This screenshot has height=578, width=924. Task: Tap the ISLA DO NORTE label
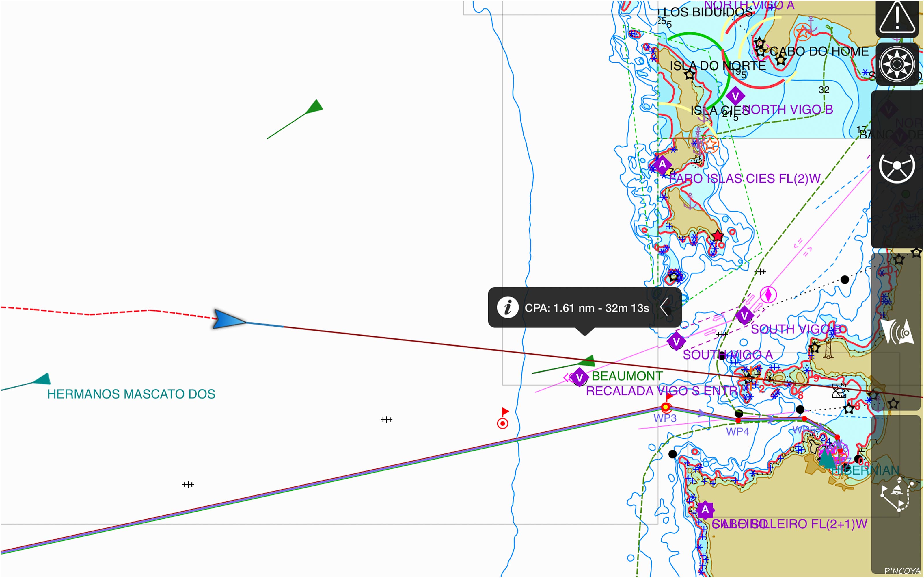718,66
